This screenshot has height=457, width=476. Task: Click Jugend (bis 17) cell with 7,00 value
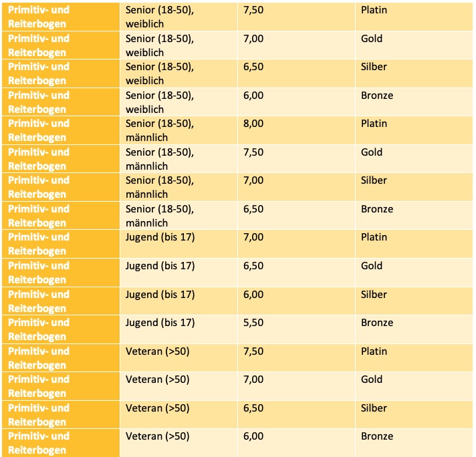tap(160, 238)
